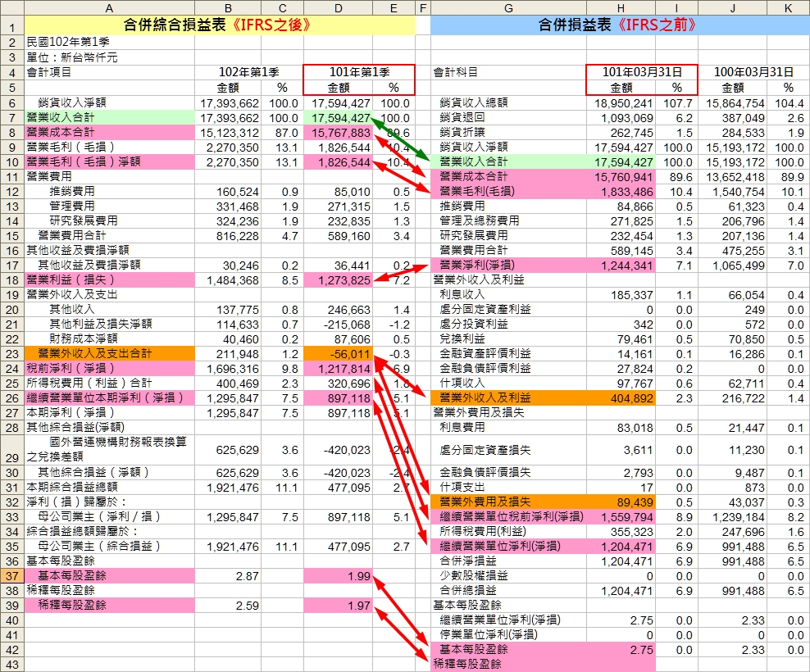This screenshot has width=810, height=672.
Task: Select column K header
Action: tap(788, 8)
